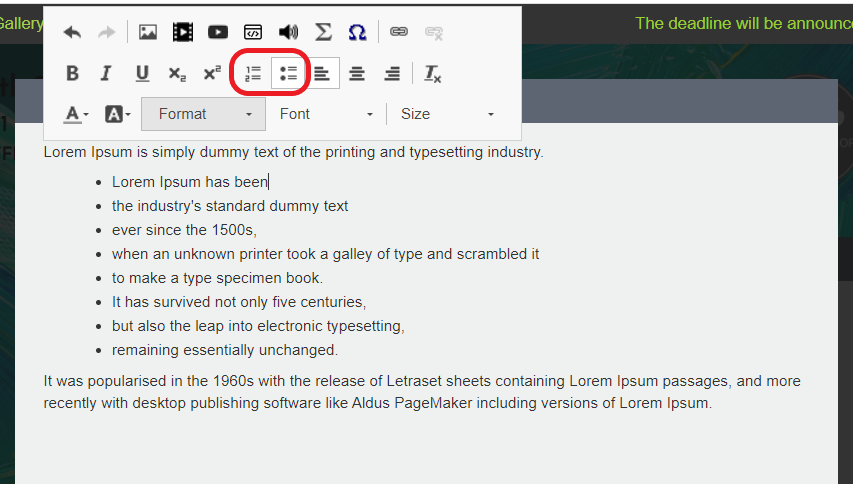The image size is (853, 484).
Task: Open the math formula Sigma tool
Action: point(323,32)
